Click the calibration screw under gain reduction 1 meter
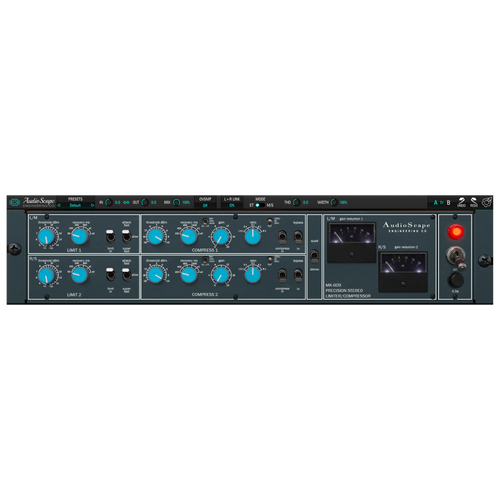 (x=352, y=254)
